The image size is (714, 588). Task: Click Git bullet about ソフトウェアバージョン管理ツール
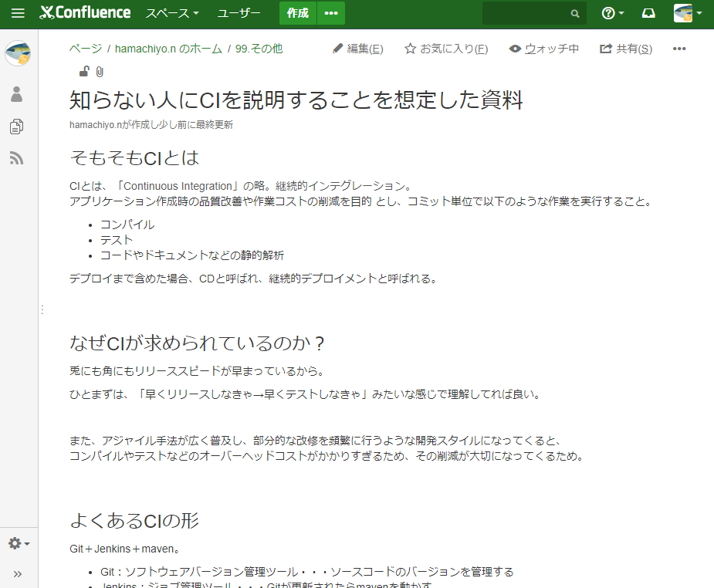(x=307, y=572)
